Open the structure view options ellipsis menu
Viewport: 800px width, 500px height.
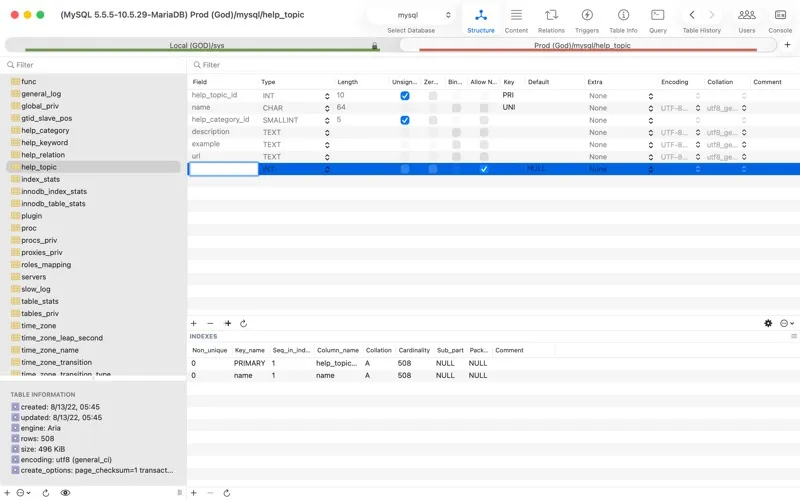pos(787,323)
